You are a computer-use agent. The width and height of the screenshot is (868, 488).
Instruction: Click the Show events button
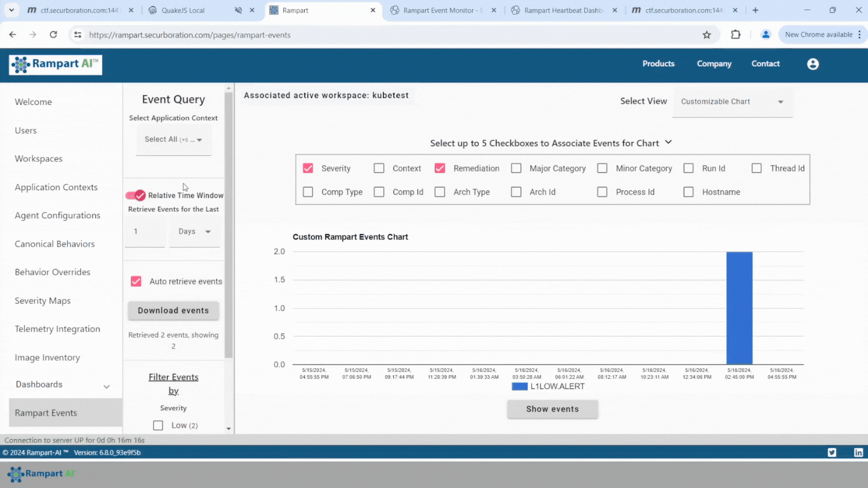tap(552, 409)
